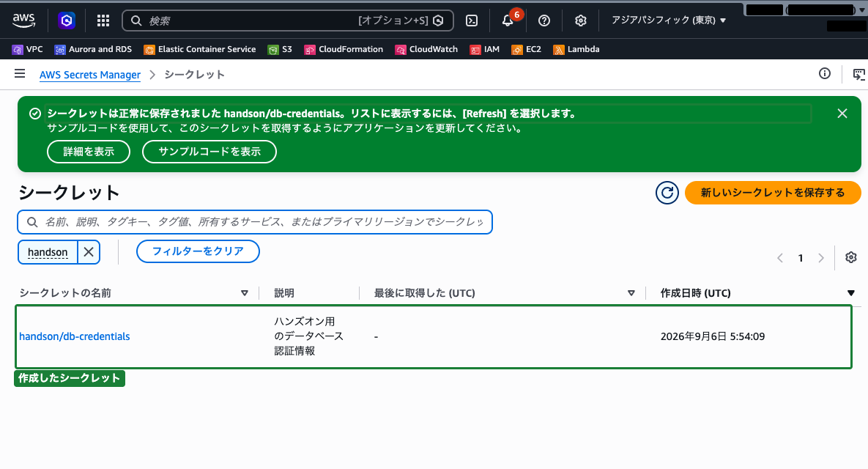Focus the secrets filter search field
The width and height of the screenshot is (868, 469).
(255, 222)
